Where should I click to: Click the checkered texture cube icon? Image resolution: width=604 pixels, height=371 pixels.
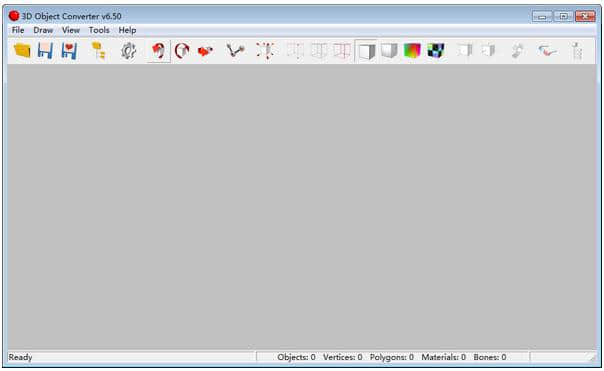(x=436, y=50)
